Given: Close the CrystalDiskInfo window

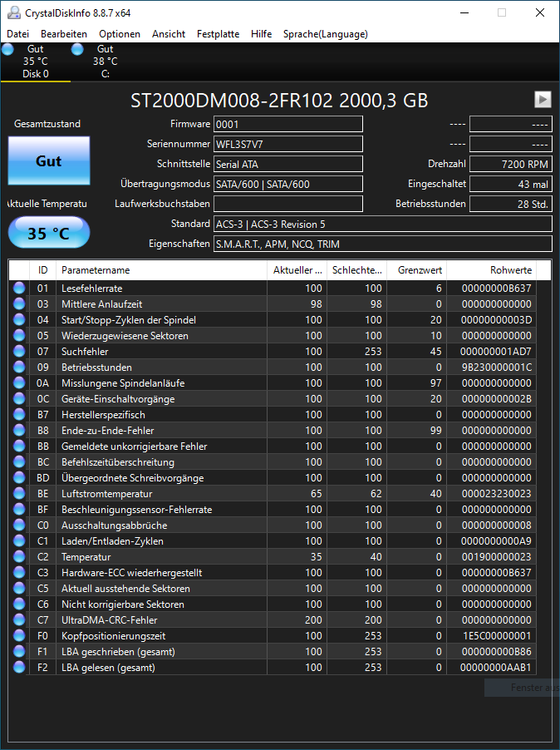Looking at the screenshot, I should click(540, 13).
